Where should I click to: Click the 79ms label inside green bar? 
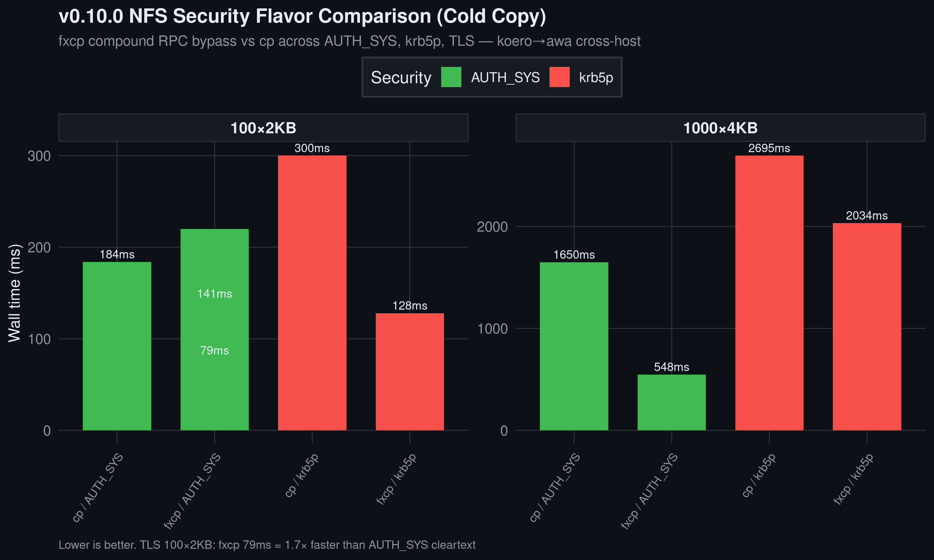pyautogui.click(x=215, y=351)
